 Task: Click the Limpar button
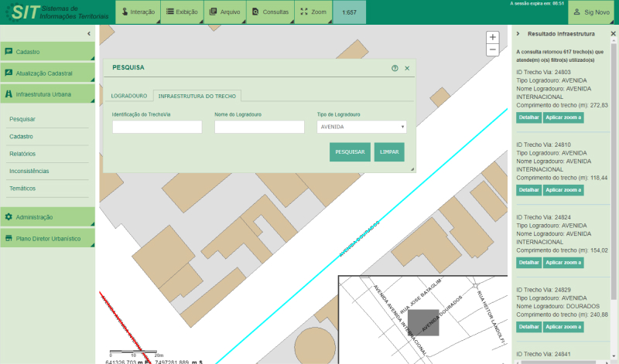click(x=389, y=152)
